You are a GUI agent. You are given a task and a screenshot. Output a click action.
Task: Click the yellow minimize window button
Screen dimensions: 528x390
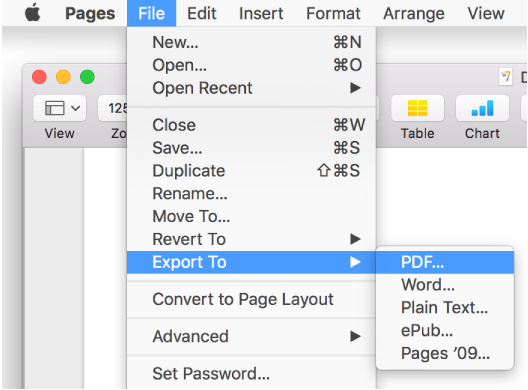pos(63,77)
